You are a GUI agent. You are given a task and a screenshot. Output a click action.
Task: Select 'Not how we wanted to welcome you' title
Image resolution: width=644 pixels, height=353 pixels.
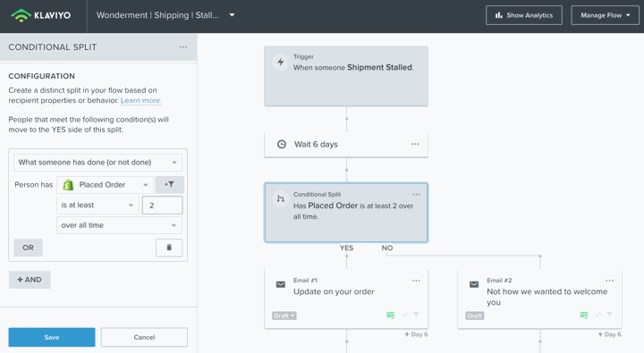547,297
